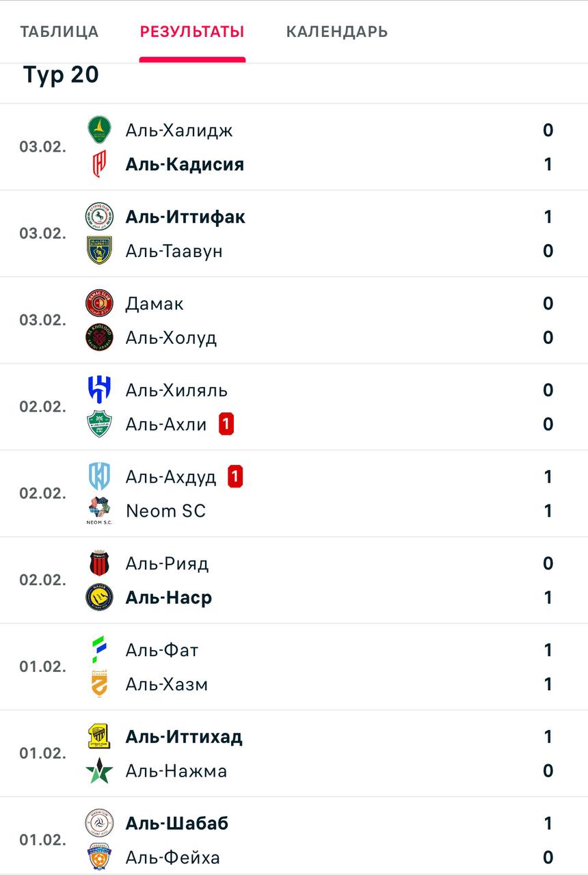The image size is (588, 875).
Task: Click the Аль-Фейха team name
Action: pos(172,857)
